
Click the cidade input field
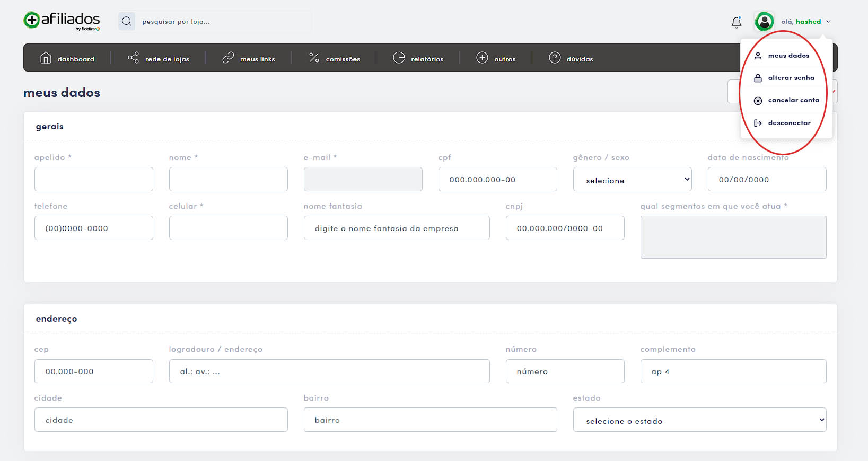pos(161,420)
